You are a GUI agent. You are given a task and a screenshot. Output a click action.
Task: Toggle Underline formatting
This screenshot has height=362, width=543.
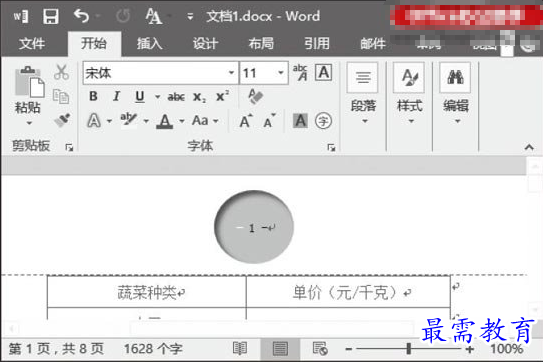[x=140, y=97]
